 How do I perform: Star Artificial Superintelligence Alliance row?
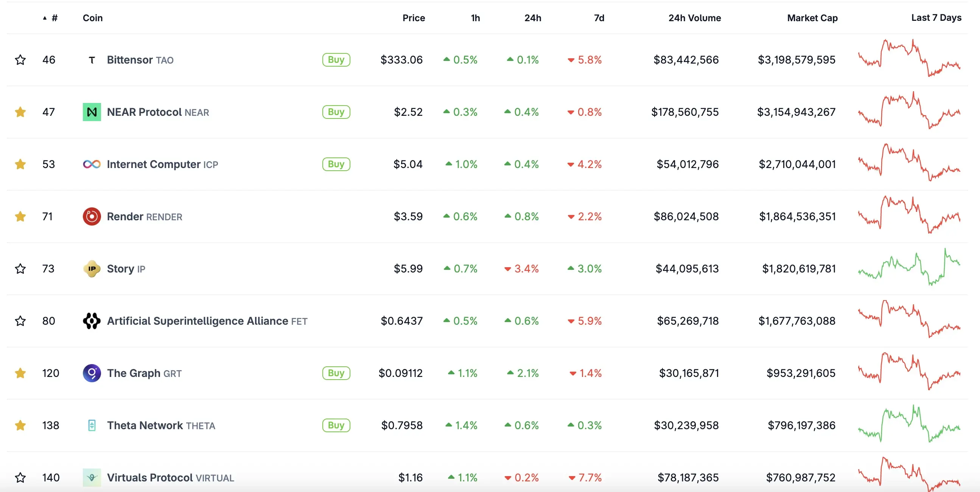pos(20,321)
